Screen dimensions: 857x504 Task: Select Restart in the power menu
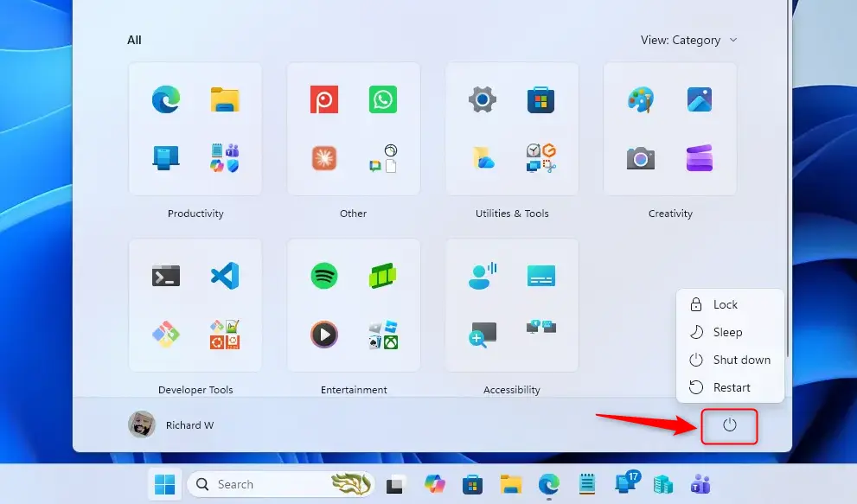730,387
